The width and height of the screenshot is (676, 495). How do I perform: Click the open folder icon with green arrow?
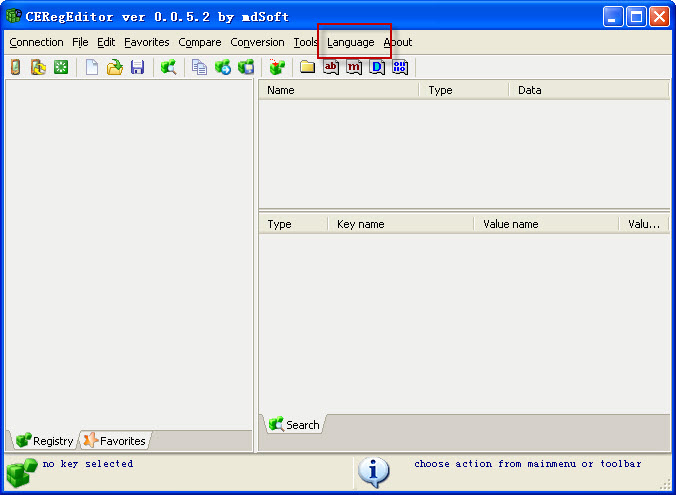point(115,67)
